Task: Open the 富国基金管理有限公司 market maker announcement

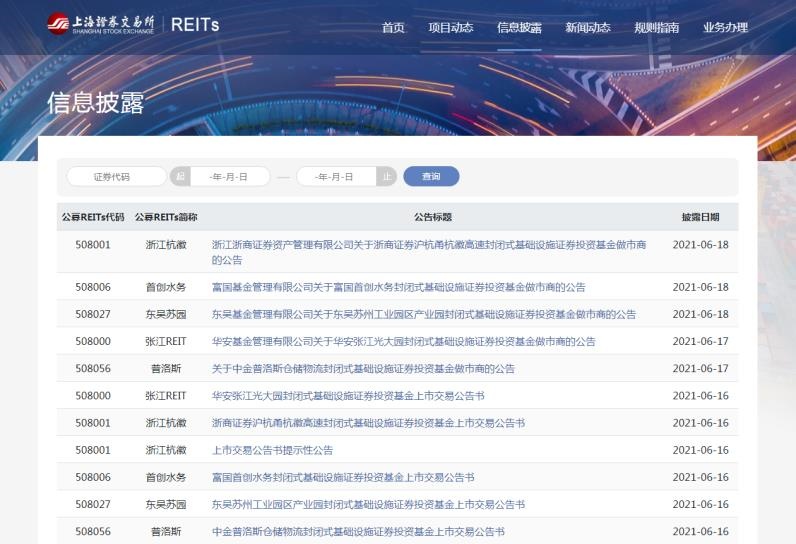Action: tap(398, 287)
